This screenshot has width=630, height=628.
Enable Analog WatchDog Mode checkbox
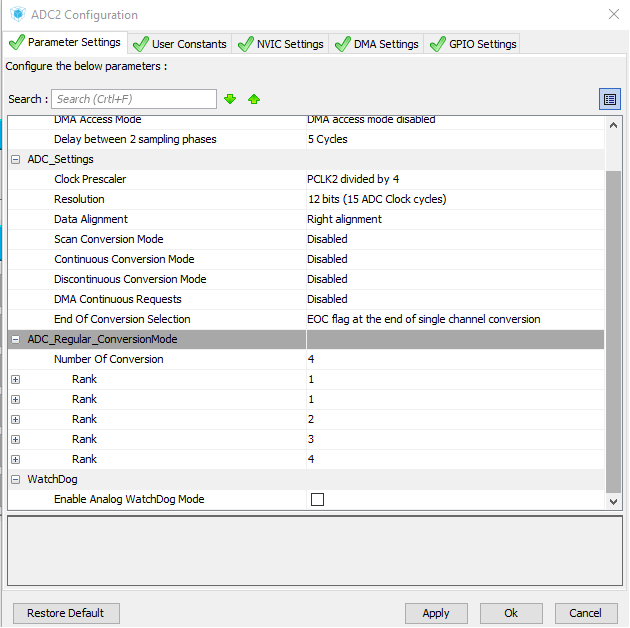tap(317, 499)
